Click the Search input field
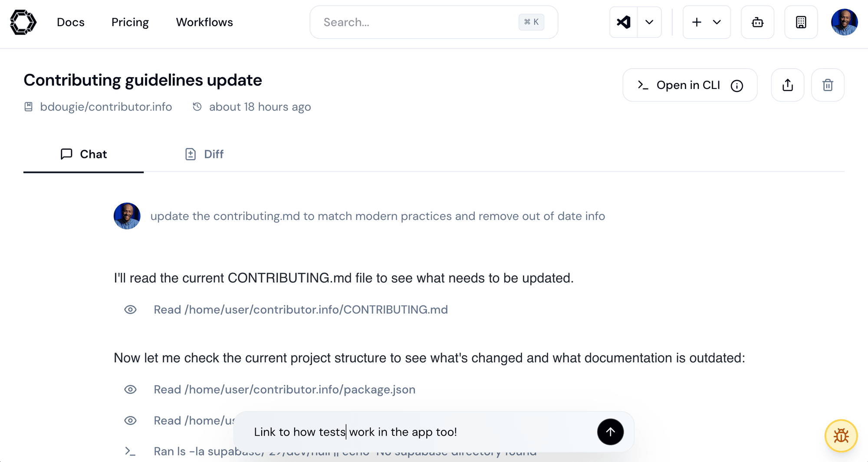 (x=417, y=22)
